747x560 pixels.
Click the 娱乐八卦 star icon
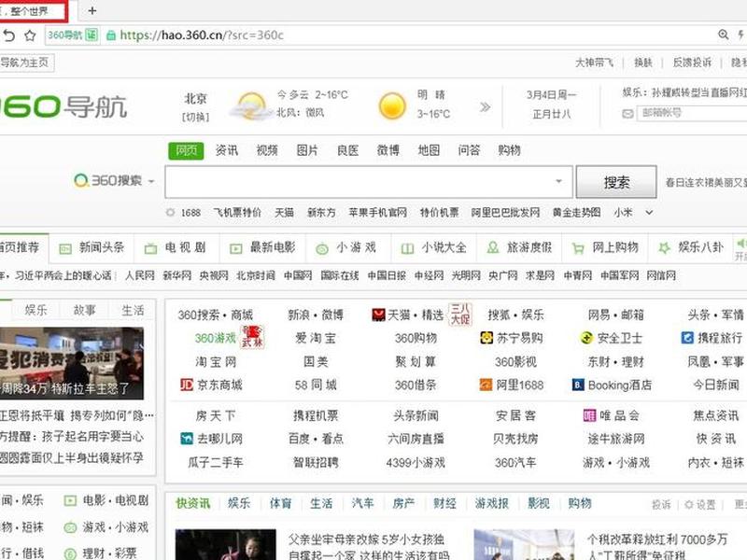664,247
